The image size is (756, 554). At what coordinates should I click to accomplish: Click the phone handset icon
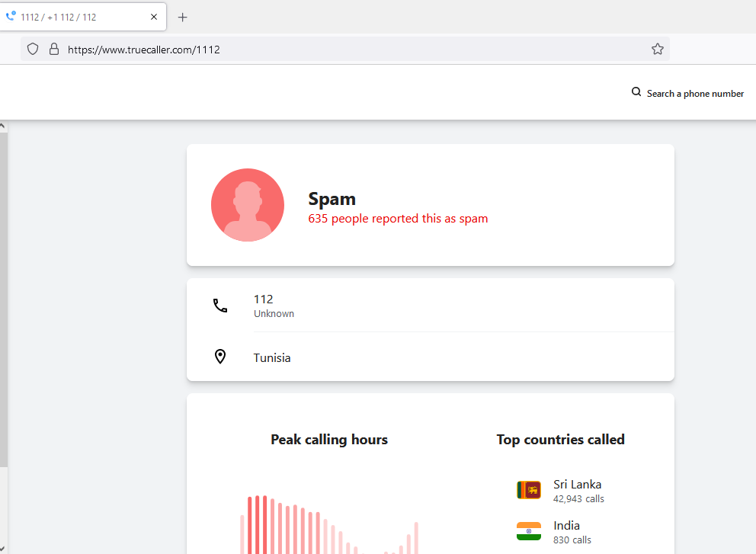point(220,306)
